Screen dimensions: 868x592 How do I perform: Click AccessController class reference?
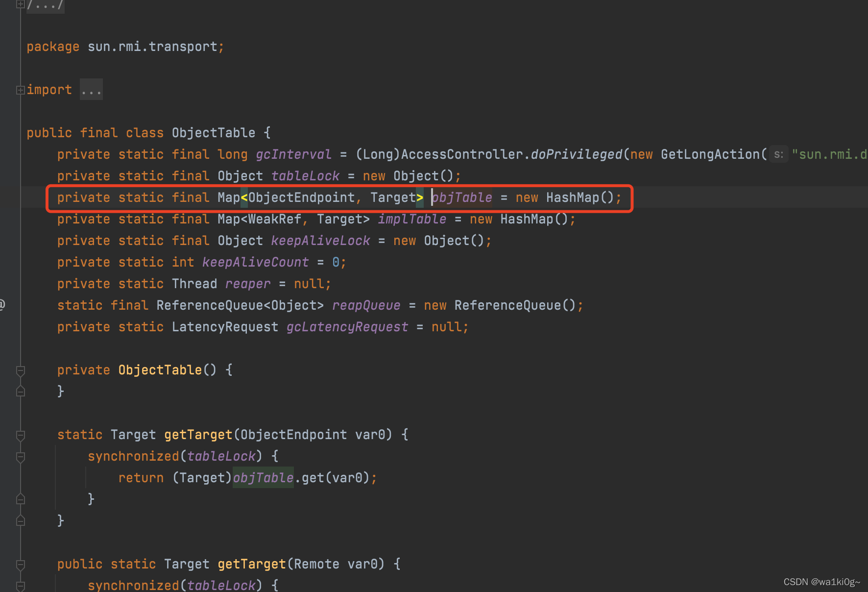pyautogui.click(x=462, y=154)
